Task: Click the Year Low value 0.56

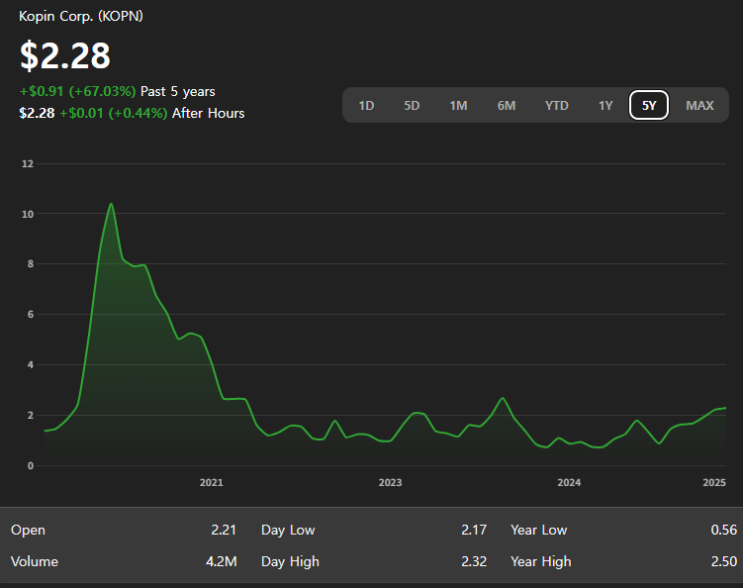Action: [x=724, y=530]
